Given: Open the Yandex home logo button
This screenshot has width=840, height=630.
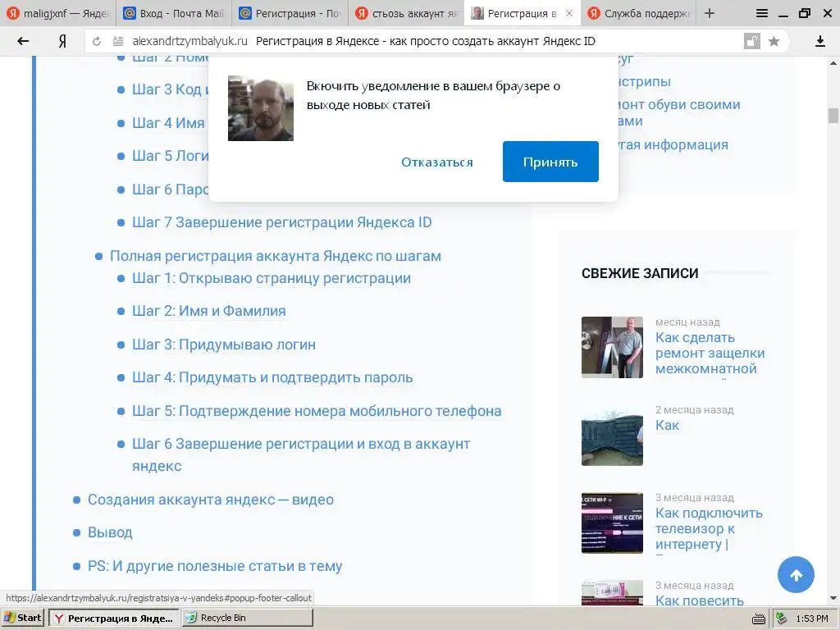Looking at the screenshot, I should (x=62, y=41).
